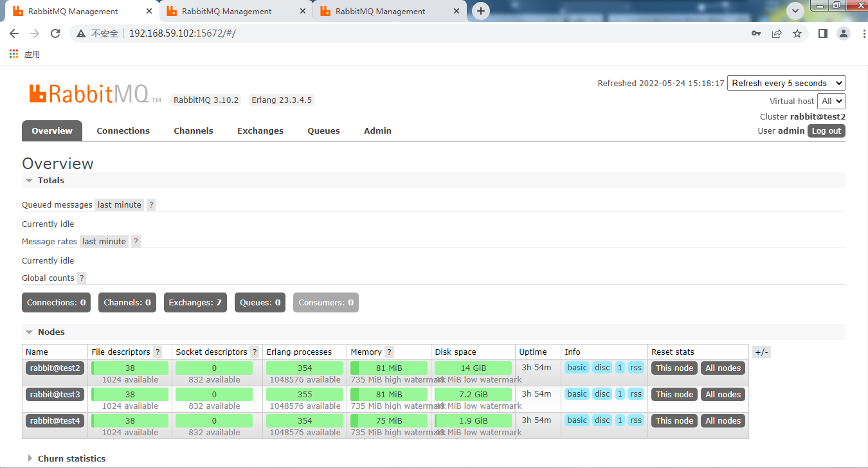Click the Exchanges: 7 count button

pyautogui.click(x=195, y=302)
